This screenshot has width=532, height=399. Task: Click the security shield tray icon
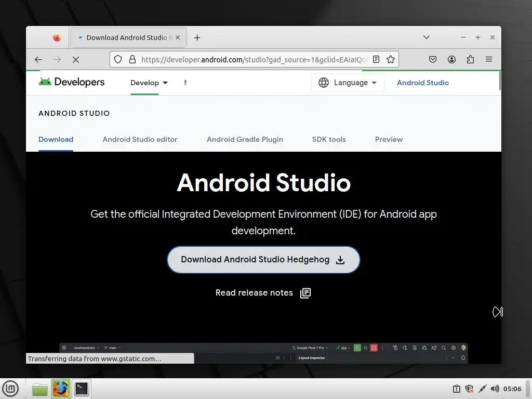point(470,389)
